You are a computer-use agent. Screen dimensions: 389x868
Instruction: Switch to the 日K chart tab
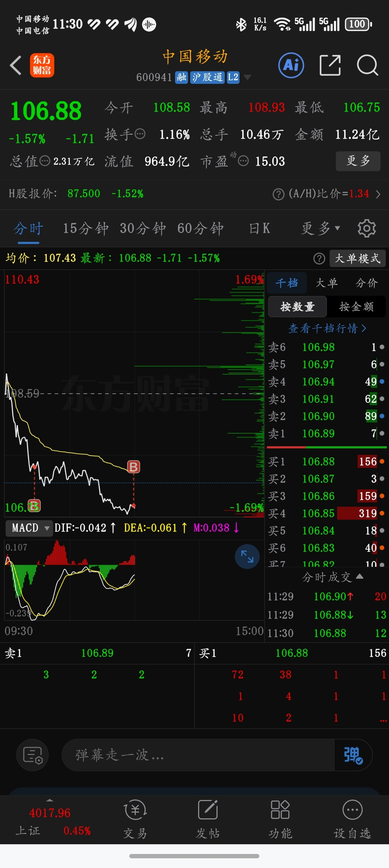260,229
